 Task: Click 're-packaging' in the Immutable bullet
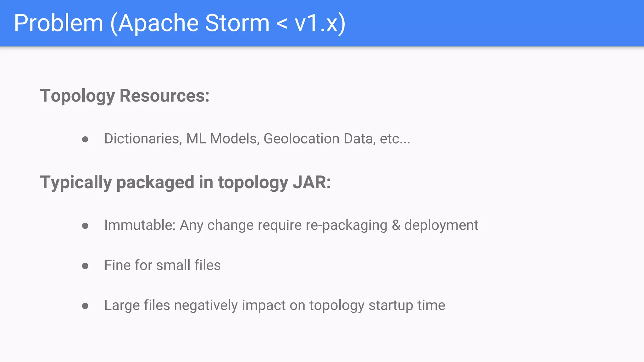click(x=346, y=225)
